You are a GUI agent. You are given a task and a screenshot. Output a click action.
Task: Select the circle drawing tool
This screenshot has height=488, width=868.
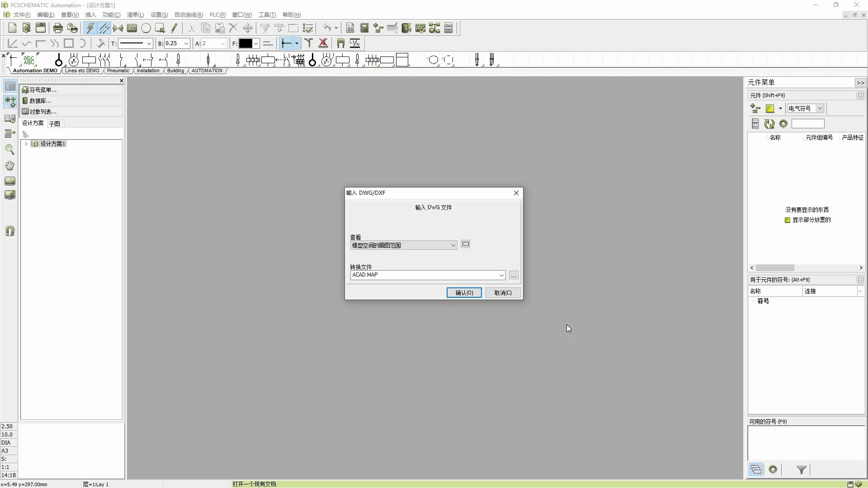146,28
